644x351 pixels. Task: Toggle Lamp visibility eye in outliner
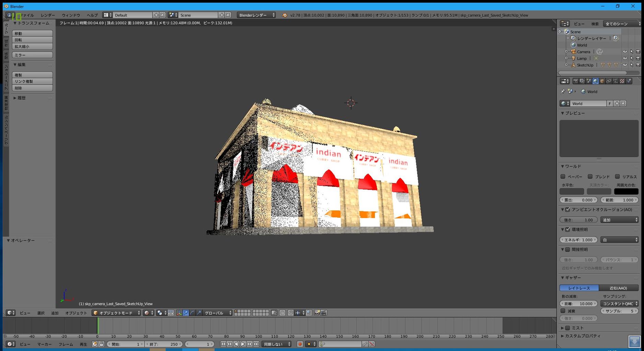625,58
